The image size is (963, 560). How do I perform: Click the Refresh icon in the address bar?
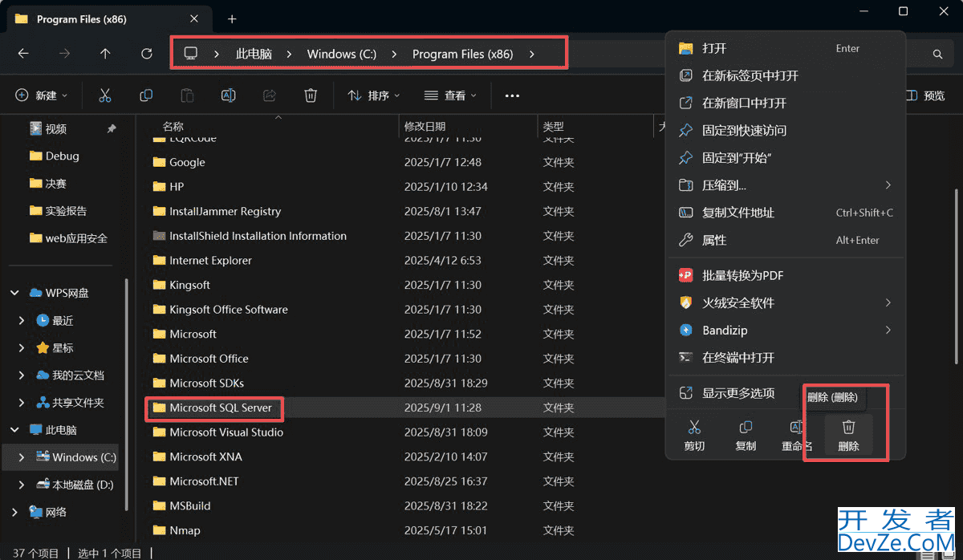[147, 53]
